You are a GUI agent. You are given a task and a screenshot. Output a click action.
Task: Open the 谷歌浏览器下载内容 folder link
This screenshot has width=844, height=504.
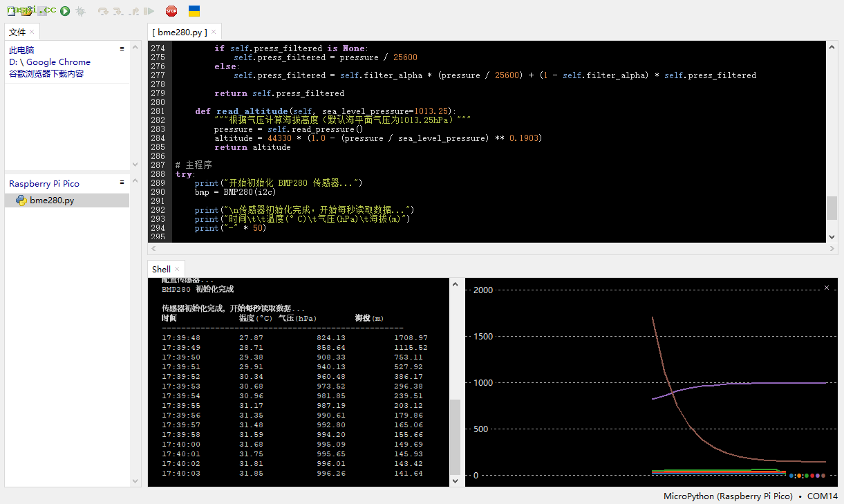(46, 73)
